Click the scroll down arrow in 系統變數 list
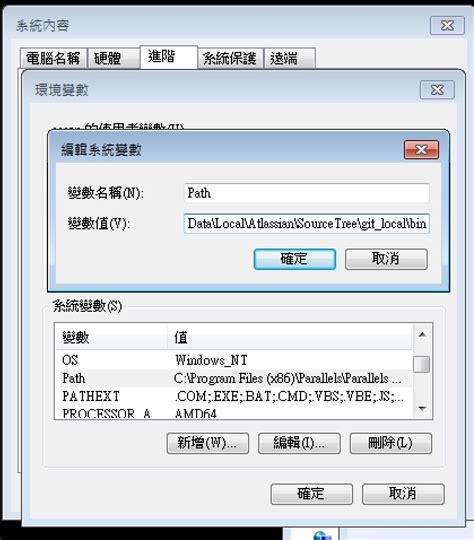474x540 pixels. tap(422, 408)
